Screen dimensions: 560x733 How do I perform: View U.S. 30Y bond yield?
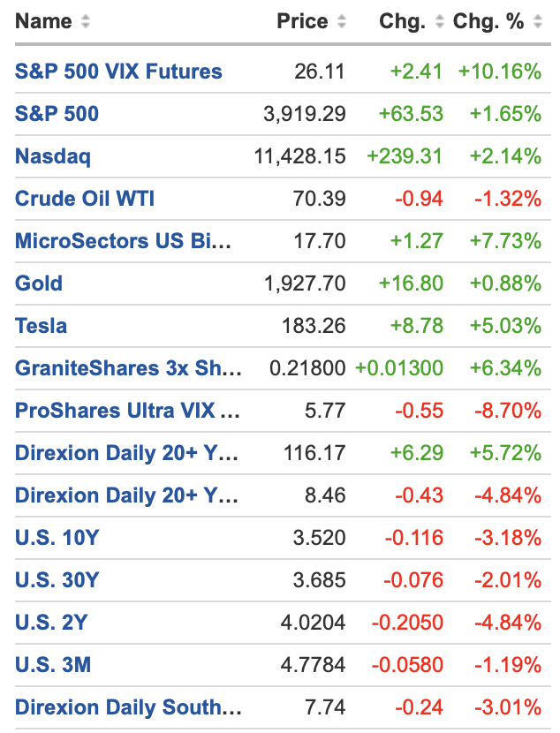coord(57,580)
